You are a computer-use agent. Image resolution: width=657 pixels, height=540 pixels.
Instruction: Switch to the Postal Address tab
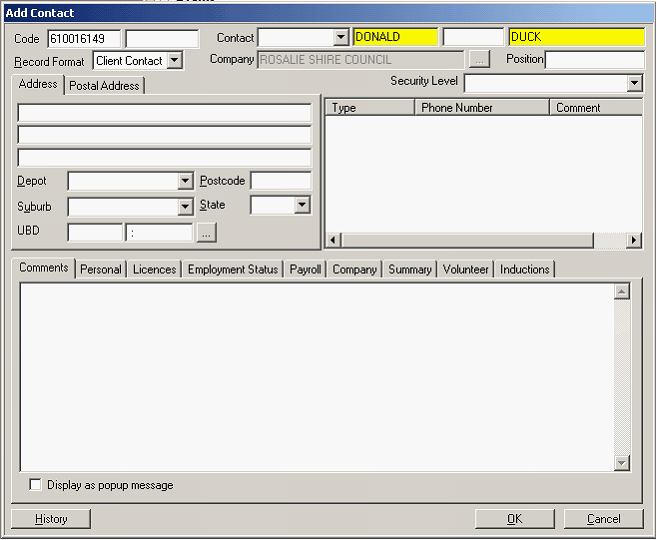point(104,86)
